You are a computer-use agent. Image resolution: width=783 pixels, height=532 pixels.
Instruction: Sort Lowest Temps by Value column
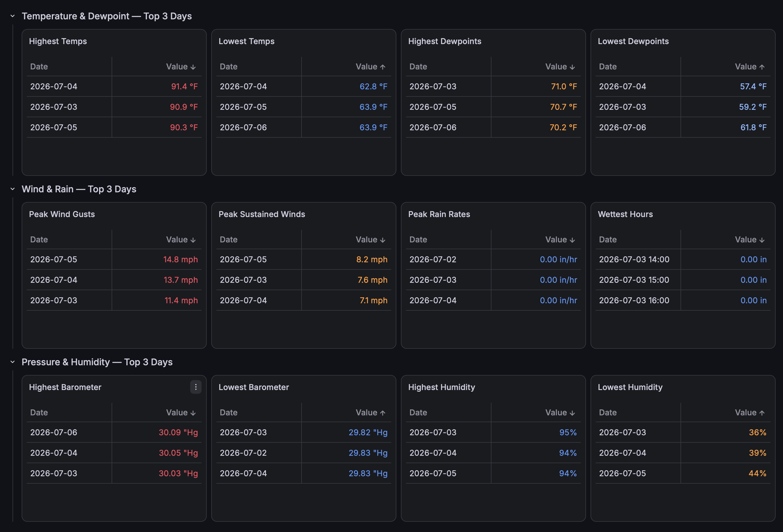click(x=370, y=67)
